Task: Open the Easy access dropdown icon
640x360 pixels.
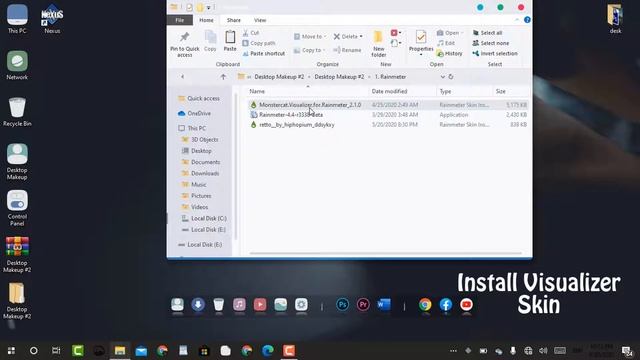Action: pyautogui.click(x=396, y=43)
